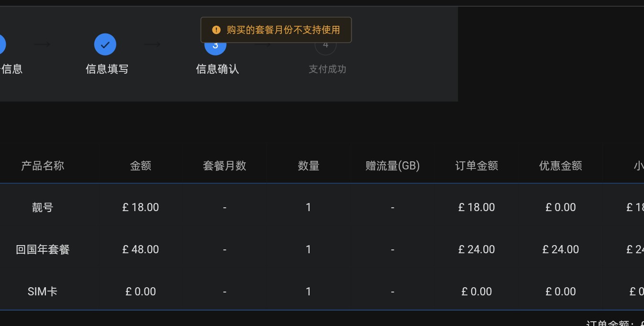
Task: Click the 套餐月数 column header
Action: point(224,166)
